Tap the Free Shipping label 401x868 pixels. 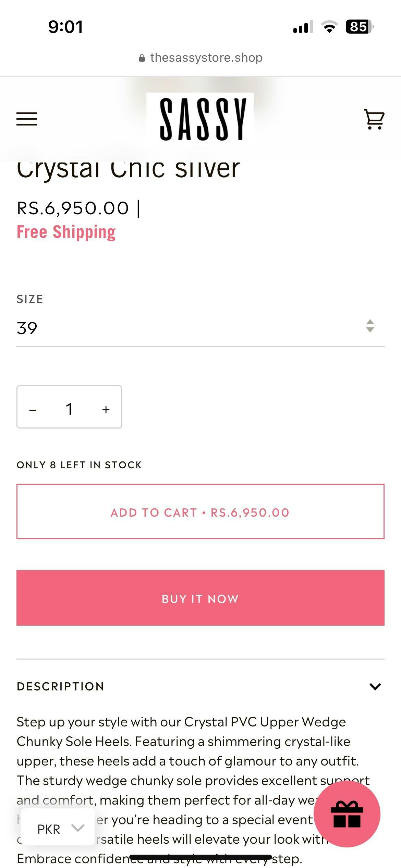pyautogui.click(x=66, y=232)
